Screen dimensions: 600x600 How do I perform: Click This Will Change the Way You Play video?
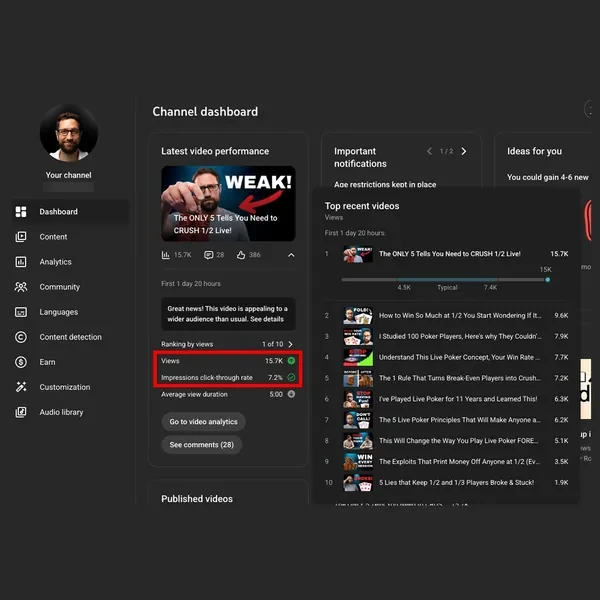point(446,440)
